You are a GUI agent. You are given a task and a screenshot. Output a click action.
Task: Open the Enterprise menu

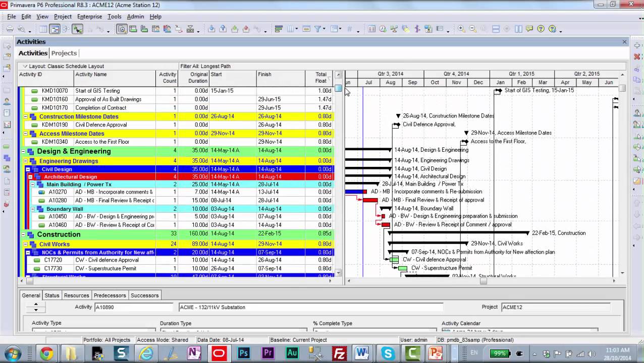pos(89,17)
